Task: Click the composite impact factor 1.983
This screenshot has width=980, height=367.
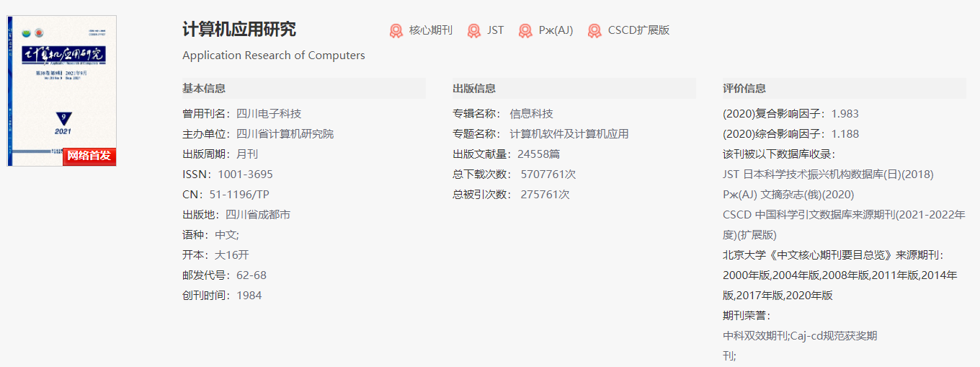Action: [x=845, y=114]
